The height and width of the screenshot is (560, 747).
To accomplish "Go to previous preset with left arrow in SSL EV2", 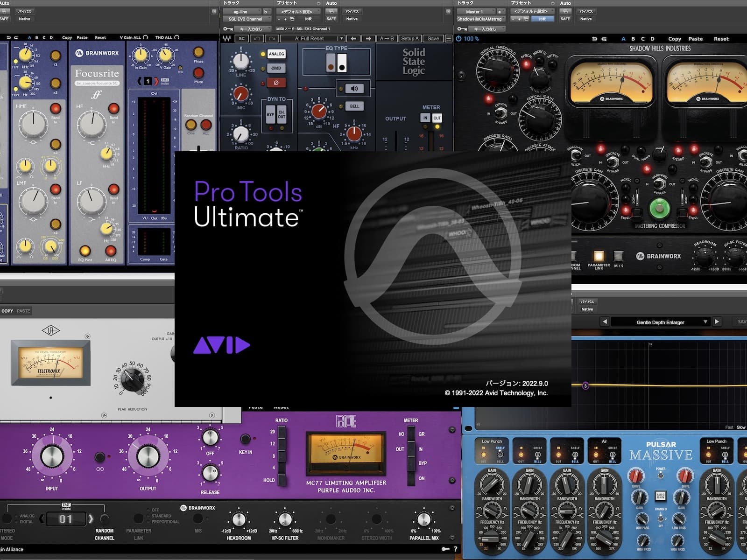I will point(353,39).
